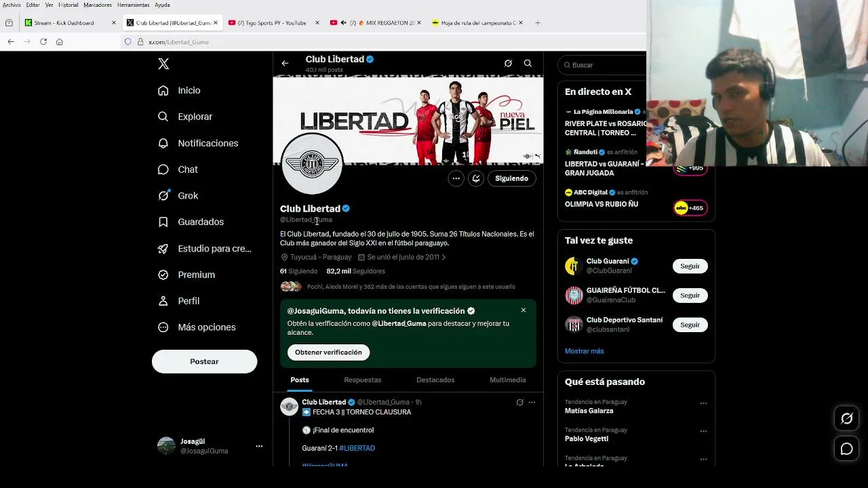Screen dimensions: 868x488
Task: Click Grok icon in profile header
Action: [x=508, y=63]
